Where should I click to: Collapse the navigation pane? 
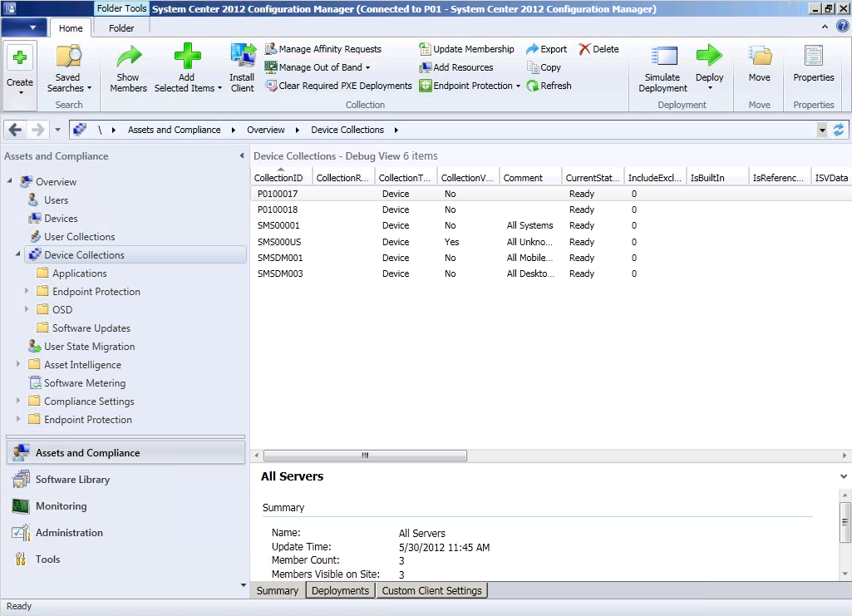(x=242, y=156)
